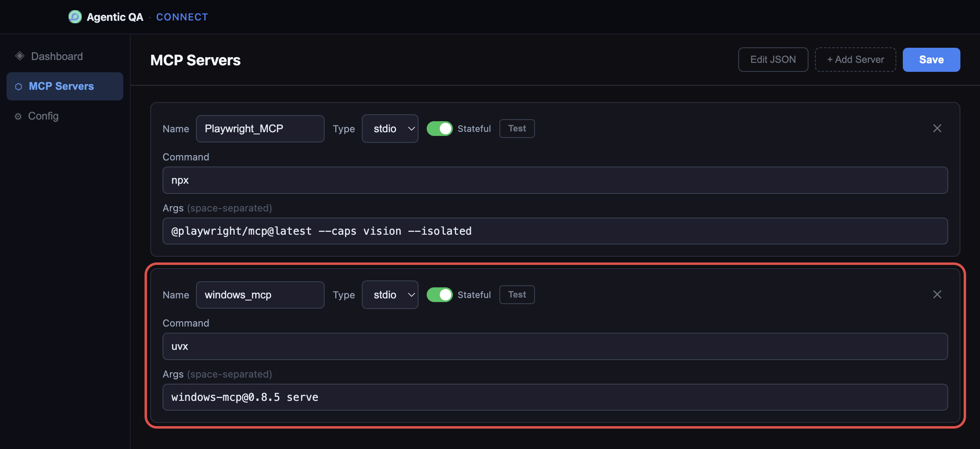Click the uvx command field
Screen dimensions: 980x449
click(x=555, y=346)
